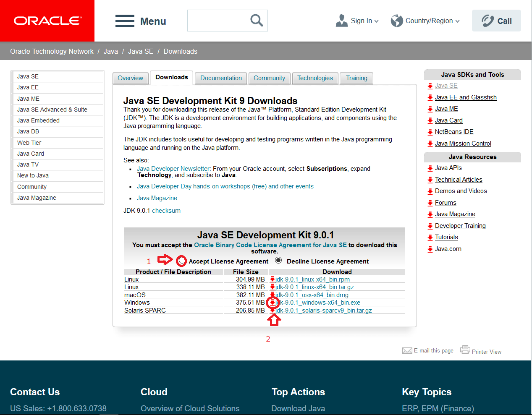Open the Technologies tab
Screen dimensions: 532x415
[x=315, y=78]
